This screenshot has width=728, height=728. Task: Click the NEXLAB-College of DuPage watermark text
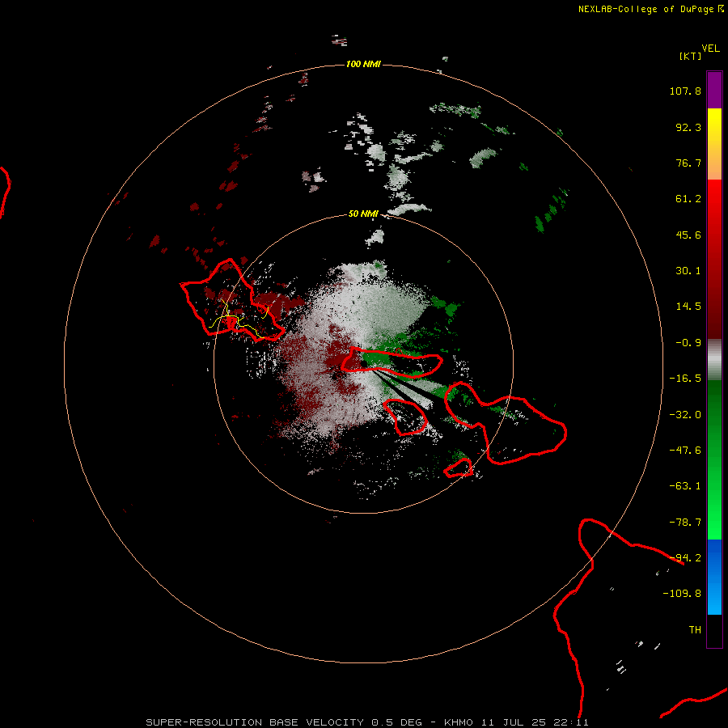(x=651, y=9)
